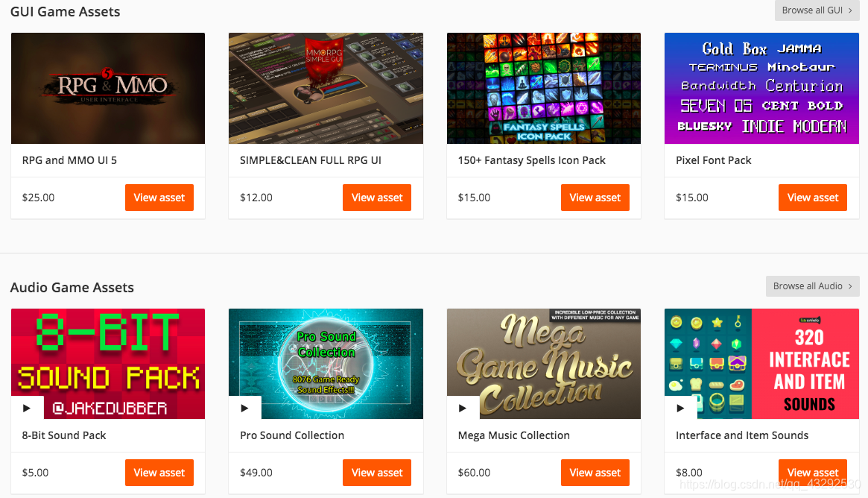Screen dimensions: 868x498
Task: Play the 8-Bit Sound Pack preview
Action: pyautogui.click(x=27, y=409)
